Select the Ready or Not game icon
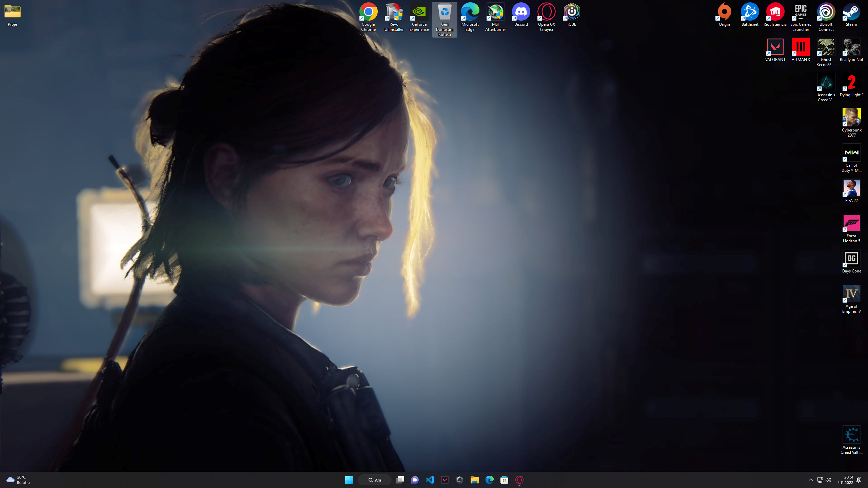The height and width of the screenshot is (488, 868). click(851, 50)
